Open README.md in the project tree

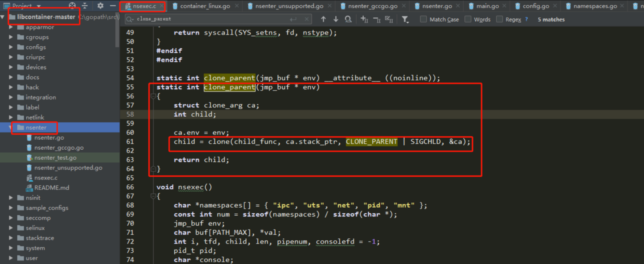tap(52, 188)
